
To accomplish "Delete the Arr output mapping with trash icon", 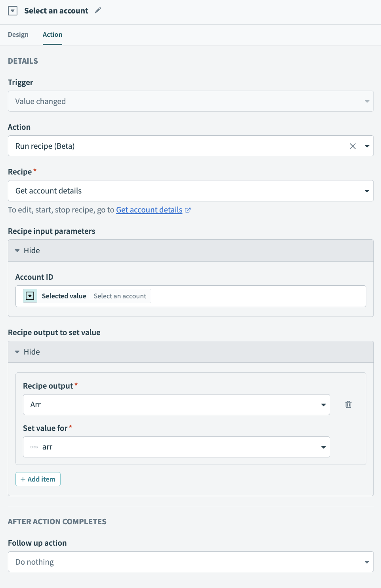I will pos(348,404).
